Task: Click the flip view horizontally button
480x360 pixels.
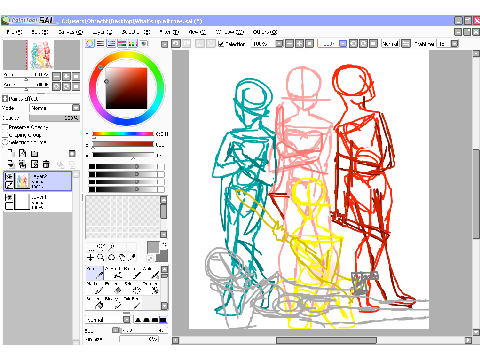Action: (x=405, y=44)
